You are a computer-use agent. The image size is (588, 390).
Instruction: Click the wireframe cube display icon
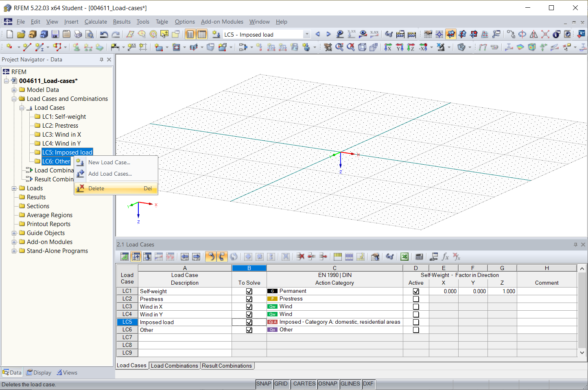pos(362,48)
